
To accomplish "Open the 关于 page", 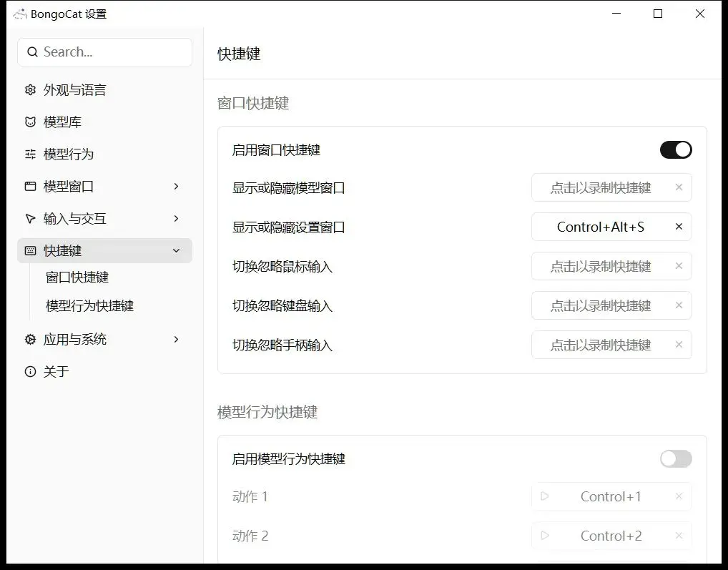I will pyautogui.click(x=104, y=371).
